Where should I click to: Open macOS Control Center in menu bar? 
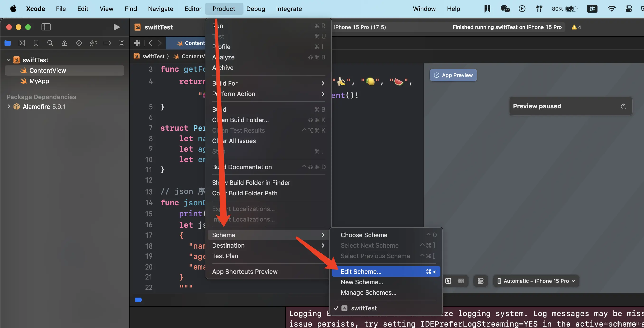coord(629,9)
